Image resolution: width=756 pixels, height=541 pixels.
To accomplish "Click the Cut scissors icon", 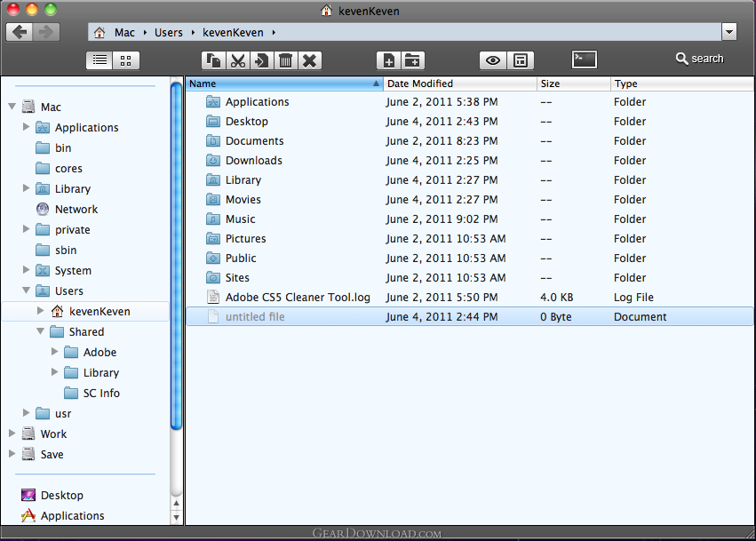I will coord(238,60).
